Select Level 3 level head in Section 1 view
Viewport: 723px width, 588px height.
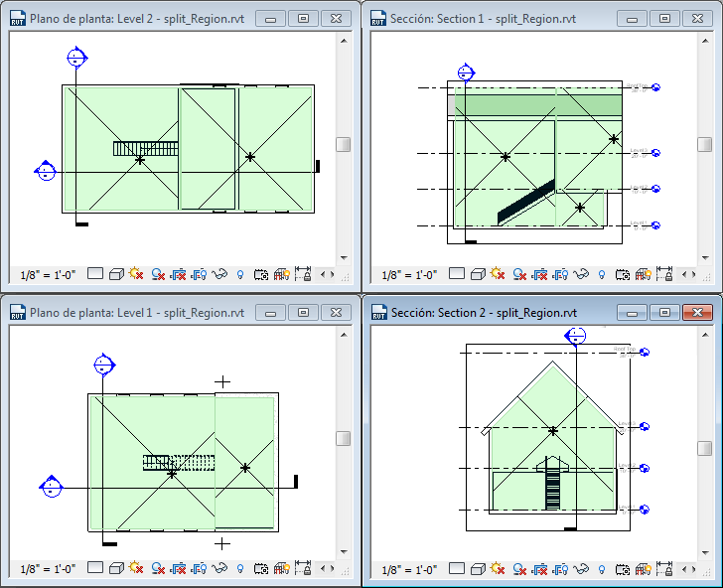656,153
